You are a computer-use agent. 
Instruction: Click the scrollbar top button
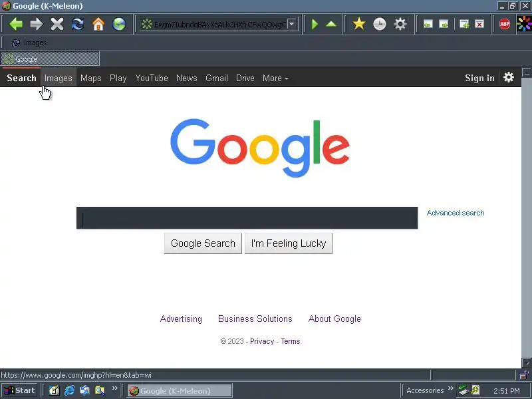[x=526, y=72]
